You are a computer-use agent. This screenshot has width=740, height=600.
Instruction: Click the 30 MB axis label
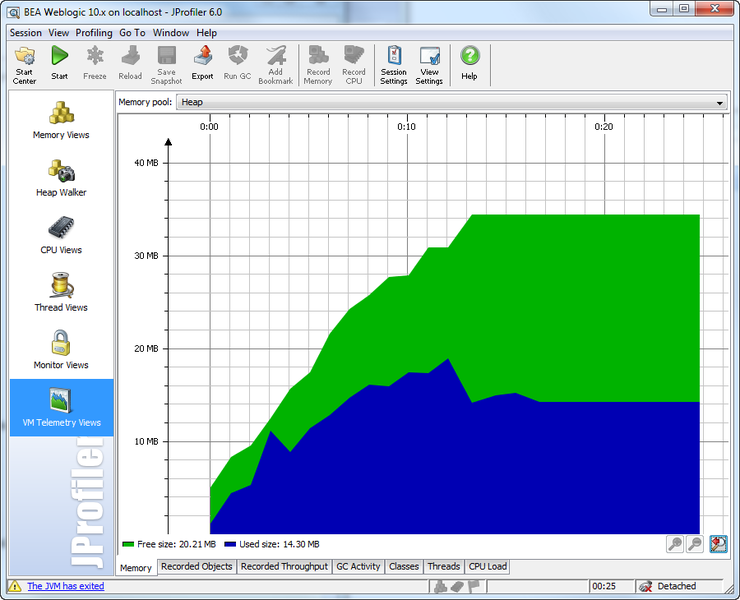coord(146,256)
